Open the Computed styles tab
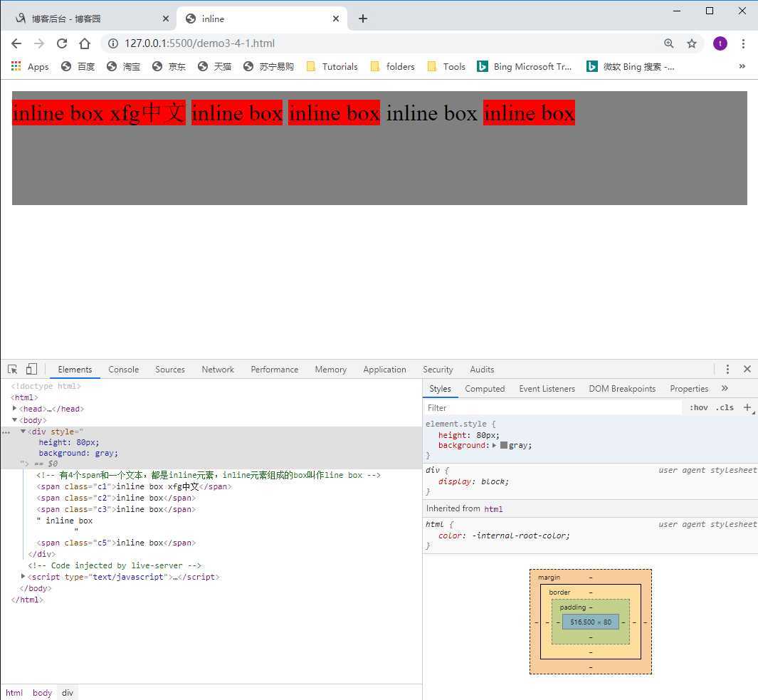 click(485, 389)
